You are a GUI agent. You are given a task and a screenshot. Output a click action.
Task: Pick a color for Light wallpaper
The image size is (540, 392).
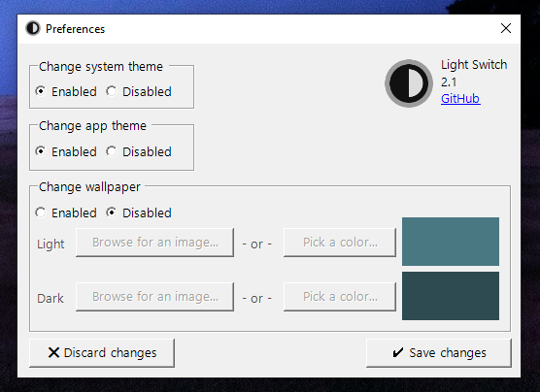340,243
